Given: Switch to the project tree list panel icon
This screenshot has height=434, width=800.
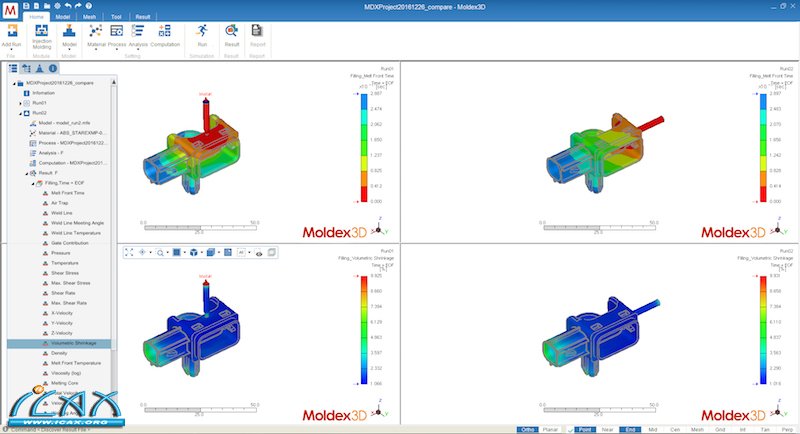Looking at the screenshot, I should click(x=13, y=68).
